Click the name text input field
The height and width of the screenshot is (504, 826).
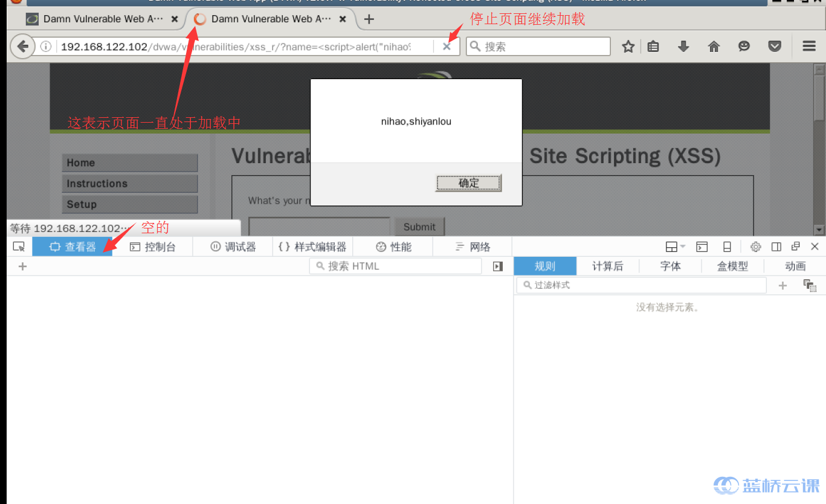click(319, 227)
